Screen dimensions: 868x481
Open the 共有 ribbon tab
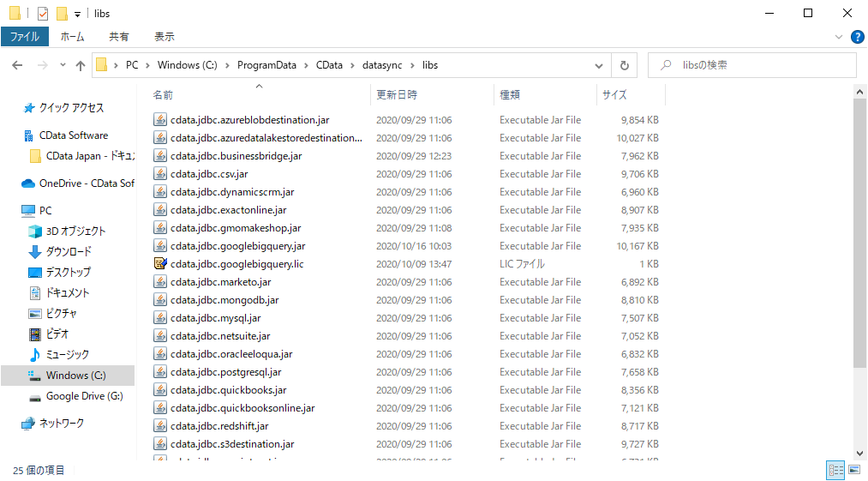click(x=118, y=37)
